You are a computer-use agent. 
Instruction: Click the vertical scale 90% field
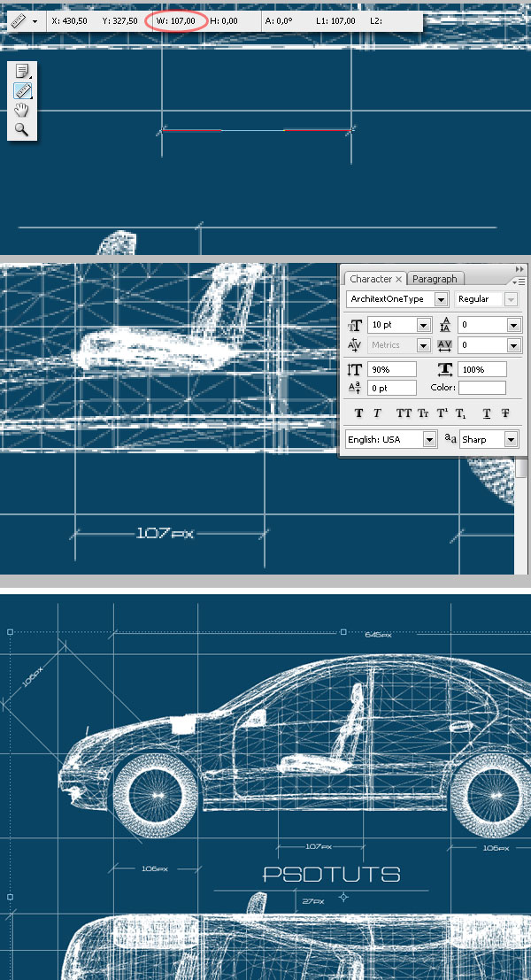pos(392,369)
